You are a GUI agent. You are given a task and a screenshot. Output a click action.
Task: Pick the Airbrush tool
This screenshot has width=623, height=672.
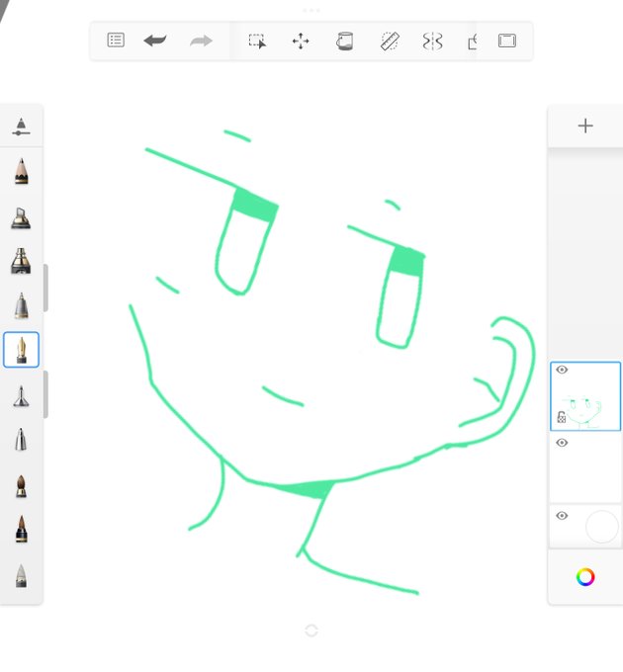tap(21, 261)
